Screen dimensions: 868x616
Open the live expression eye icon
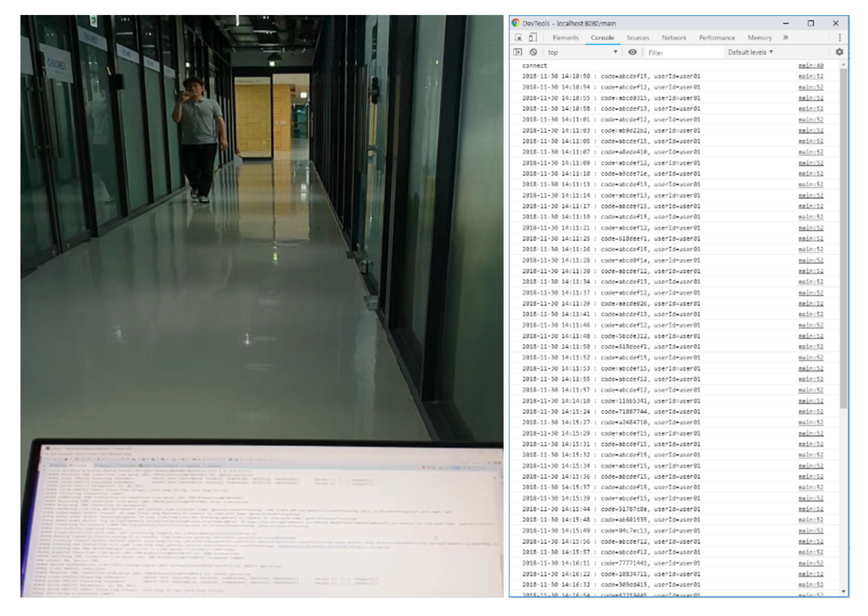point(632,52)
